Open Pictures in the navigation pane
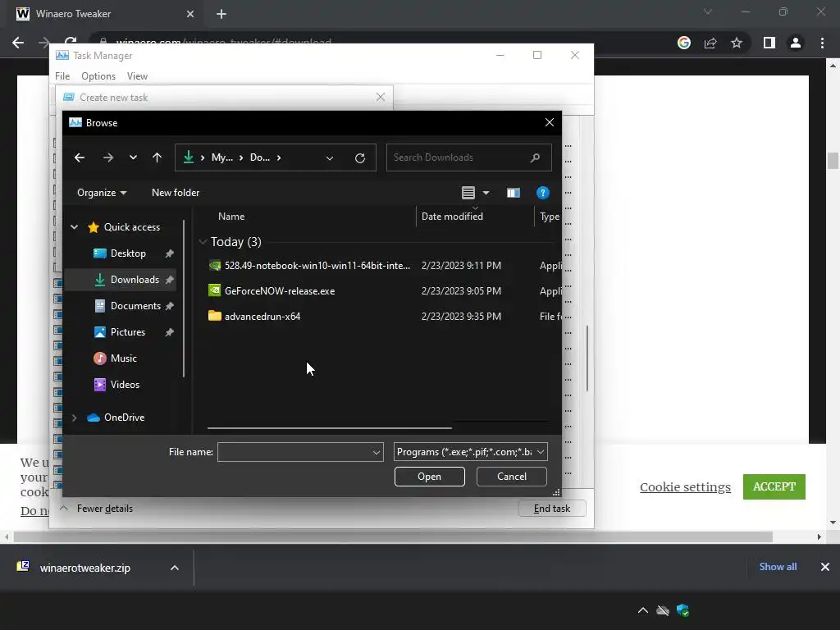The image size is (840, 630). click(127, 332)
